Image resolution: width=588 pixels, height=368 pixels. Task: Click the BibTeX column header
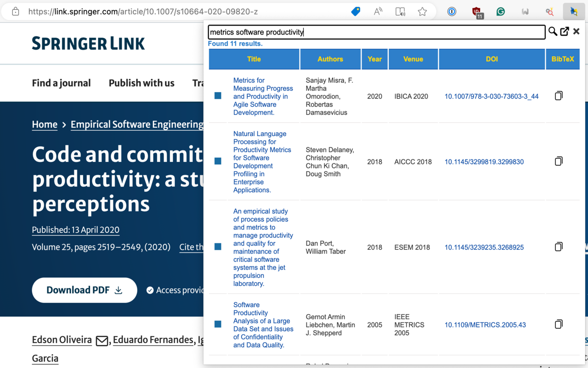point(563,59)
